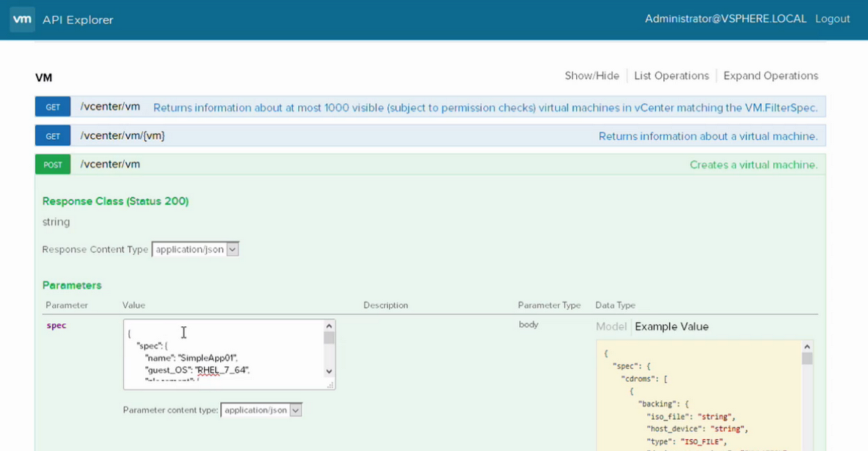Open the /vcenter/vm GET path link
This screenshot has height=451, width=868.
(110, 107)
